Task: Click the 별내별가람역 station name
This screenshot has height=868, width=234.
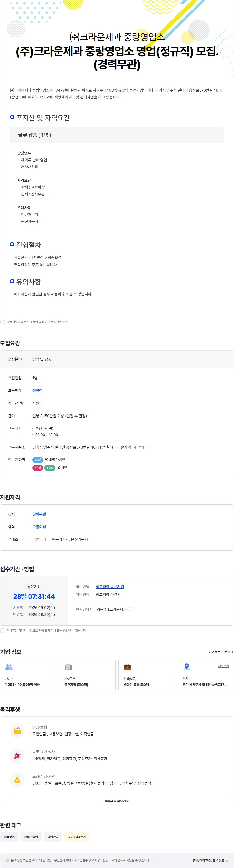Action: pyautogui.click(x=55, y=460)
